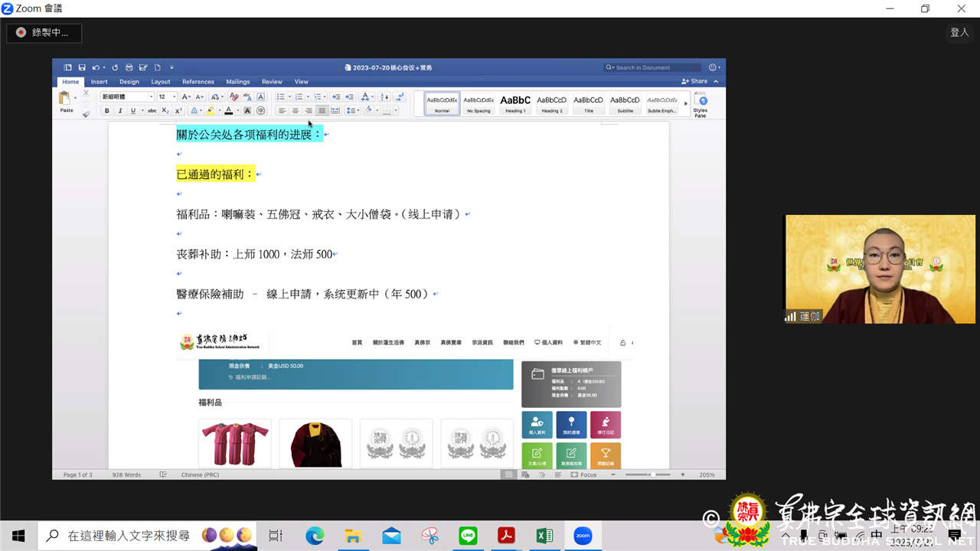The width and height of the screenshot is (980, 551).
Task: Apply subscript formatting
Action: (x=165, y=111)
